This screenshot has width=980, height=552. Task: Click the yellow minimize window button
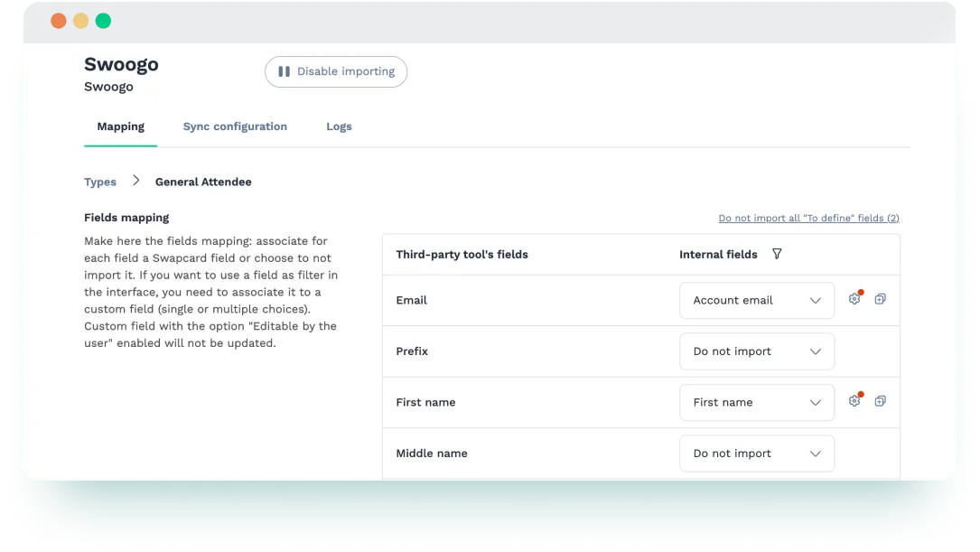pos(80,21)
